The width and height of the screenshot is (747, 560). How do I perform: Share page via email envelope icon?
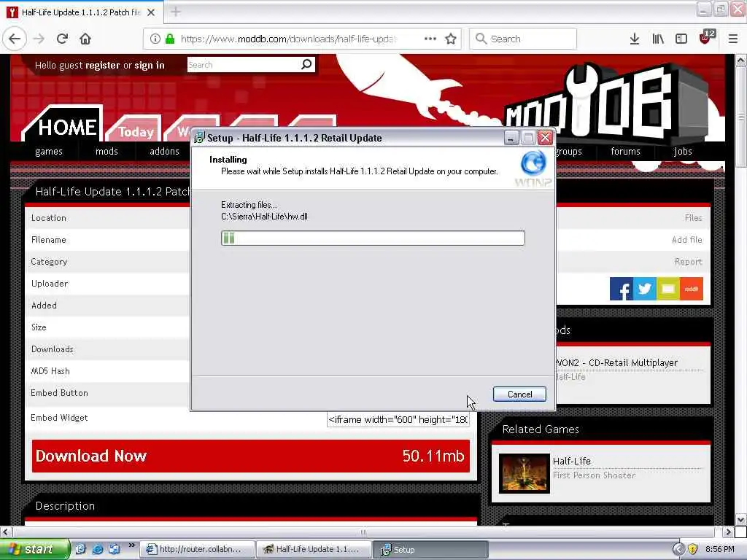[668, 289]
